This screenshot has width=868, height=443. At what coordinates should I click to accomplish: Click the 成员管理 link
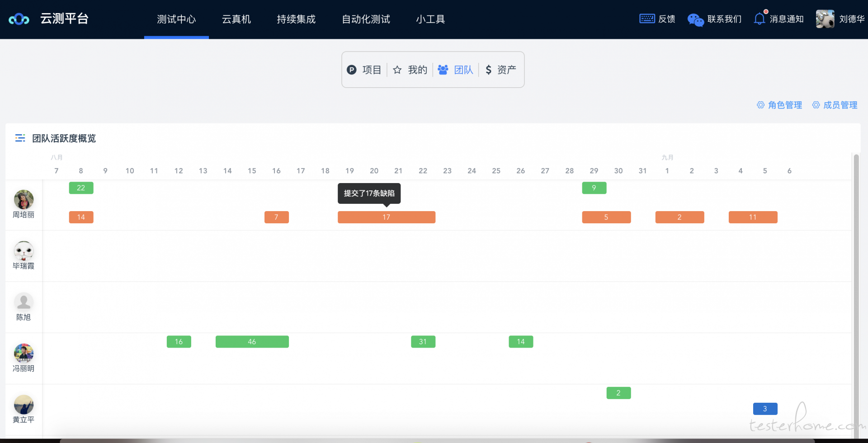840,105
